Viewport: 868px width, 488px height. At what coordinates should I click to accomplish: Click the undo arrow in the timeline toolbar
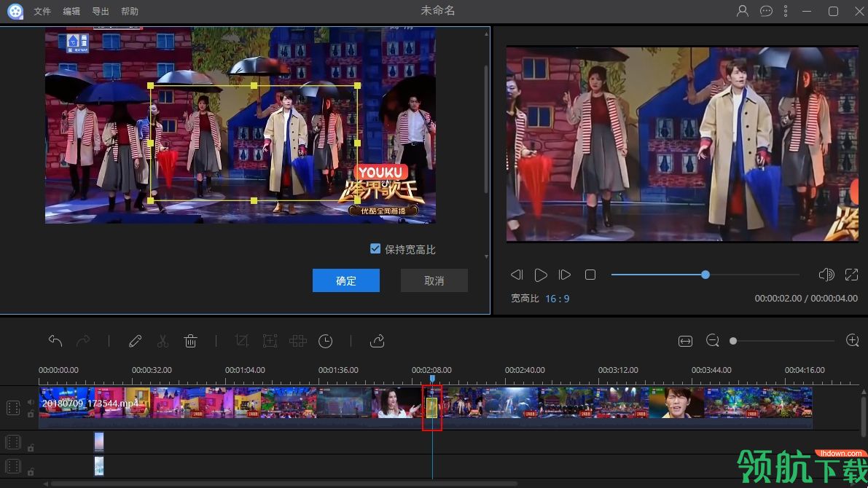[55, 341]
